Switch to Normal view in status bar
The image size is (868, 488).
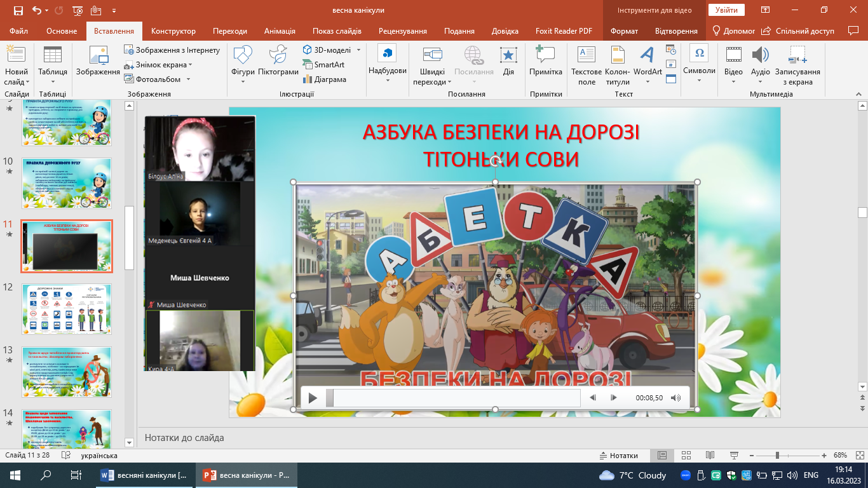click(x=661, y=456)
